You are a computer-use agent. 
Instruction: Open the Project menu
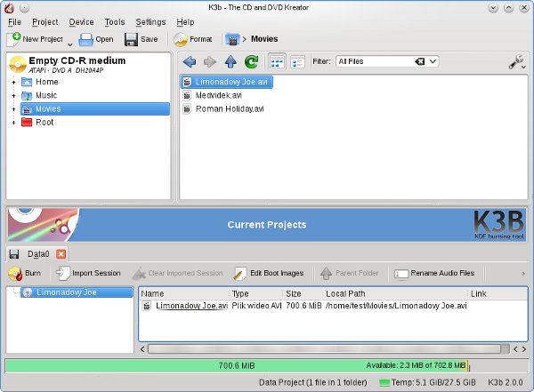pyautogui.click(x=45, y=22)
